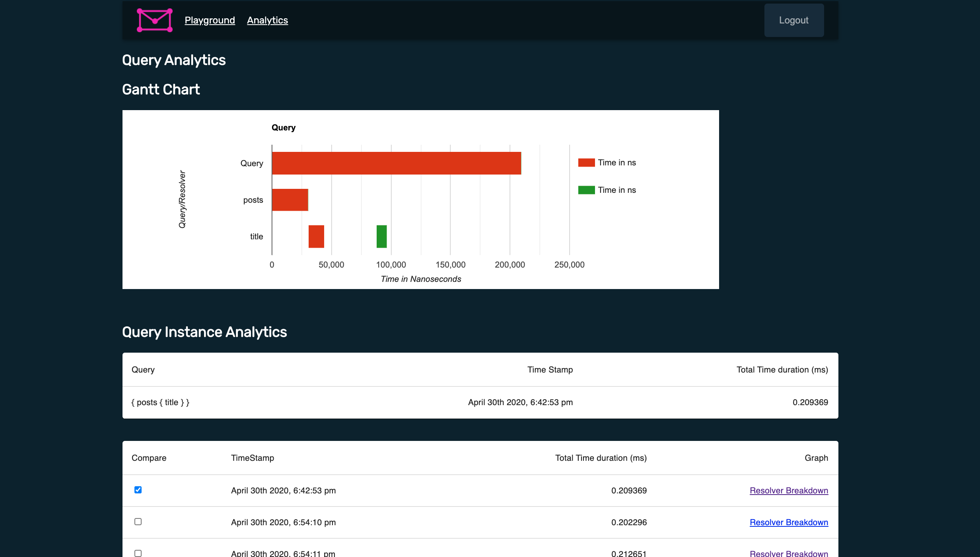The image size is (980, 557).
Task: Open Resolver Breakdown for 6:54:10 pm
Action: 789,522
